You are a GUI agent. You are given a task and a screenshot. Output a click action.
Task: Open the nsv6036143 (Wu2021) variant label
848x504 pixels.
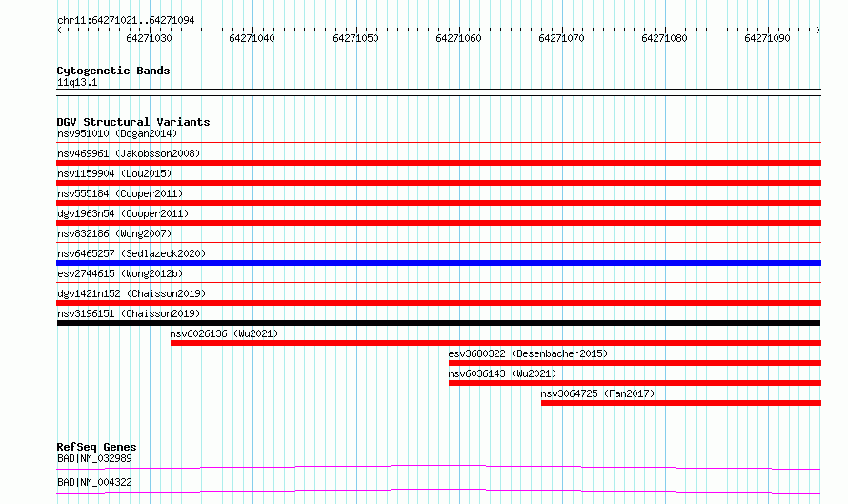(502, 373)
